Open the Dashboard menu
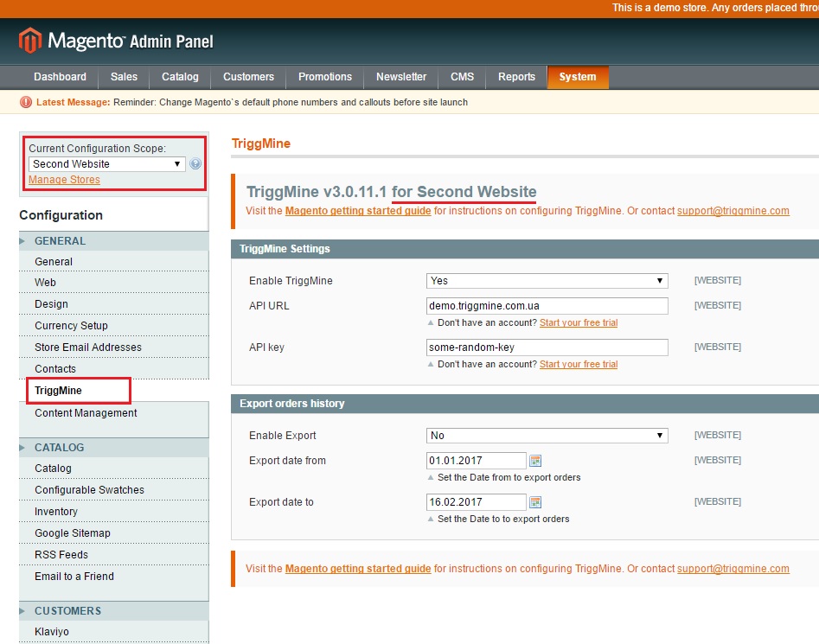 (x=60, y=77)
